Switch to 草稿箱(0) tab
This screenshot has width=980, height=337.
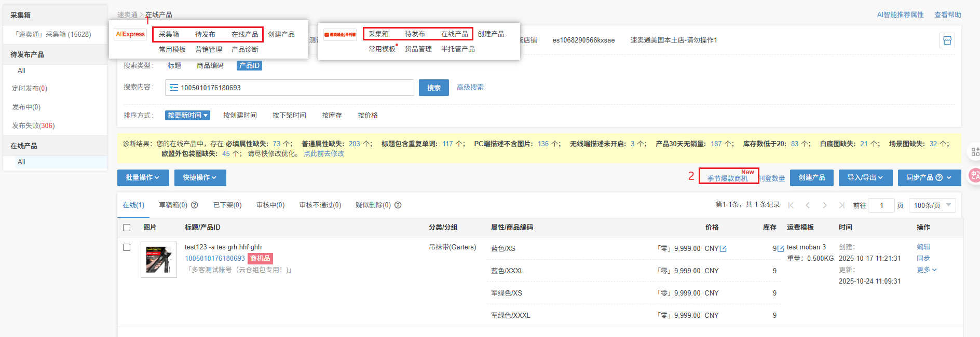[x=173, y=205]
